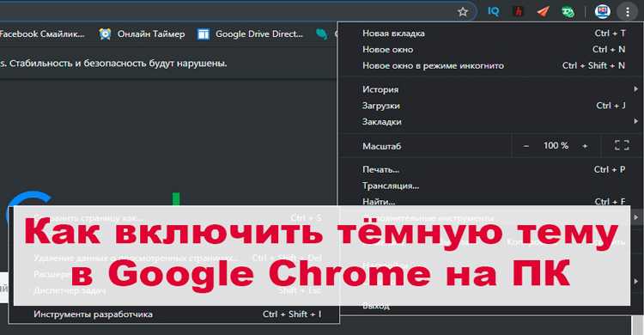This screenshot has height=335, width=644.
Task: Open Загрузки from the menu
Action: [491, 106]
